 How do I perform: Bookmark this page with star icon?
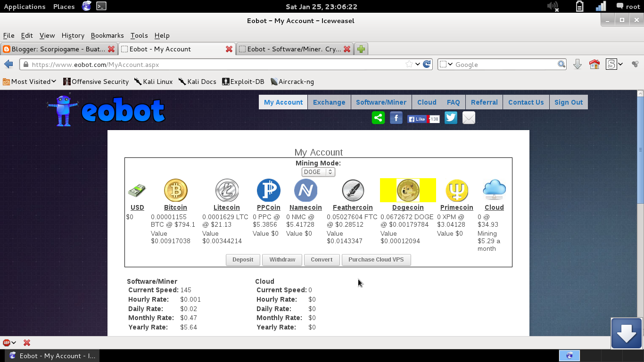(409, 65)
